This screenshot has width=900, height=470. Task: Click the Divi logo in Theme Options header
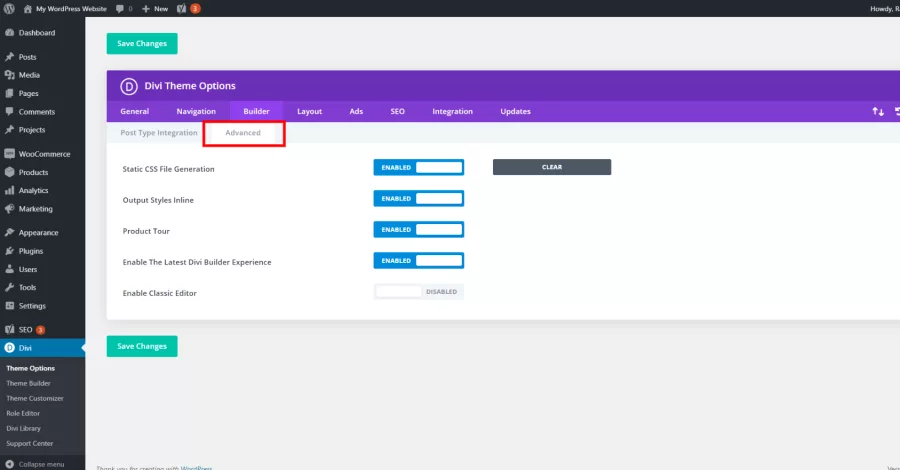point(129,86)
